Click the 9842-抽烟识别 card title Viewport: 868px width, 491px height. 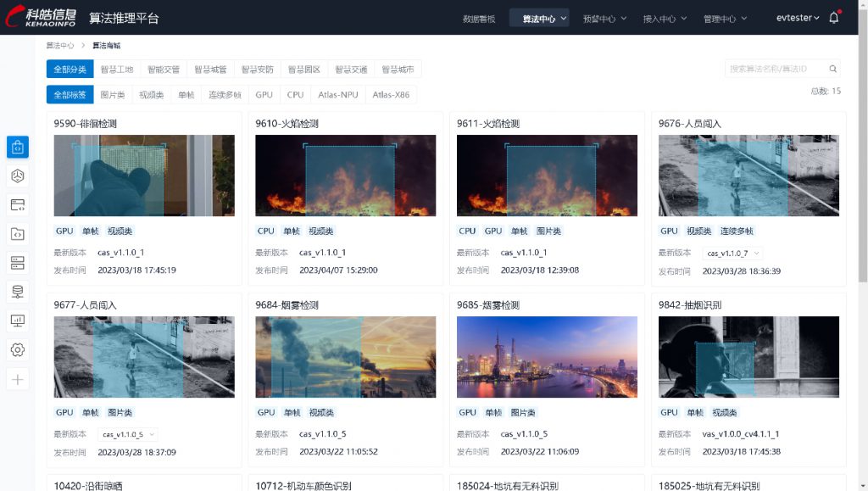tap(690, 305)
